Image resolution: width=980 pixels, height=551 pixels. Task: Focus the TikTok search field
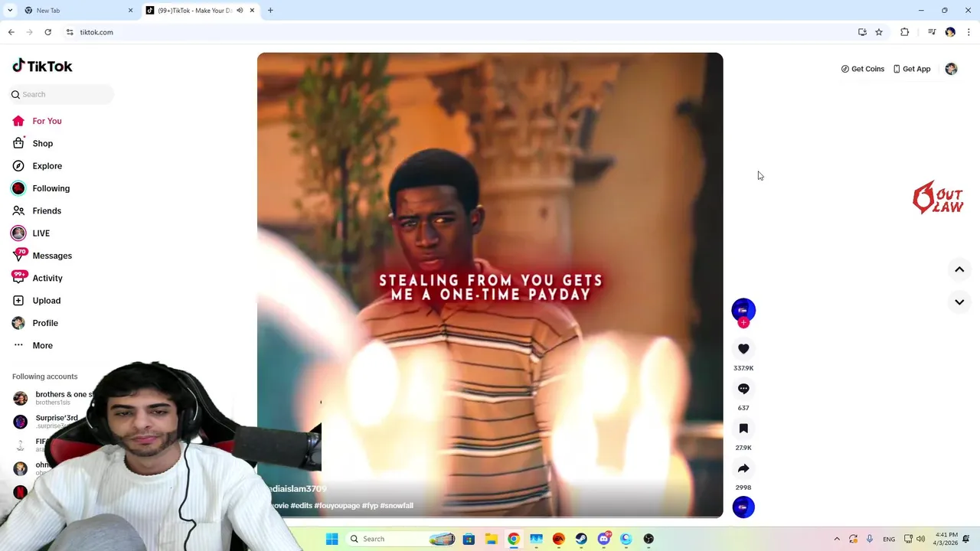click(x=61, y=94)
